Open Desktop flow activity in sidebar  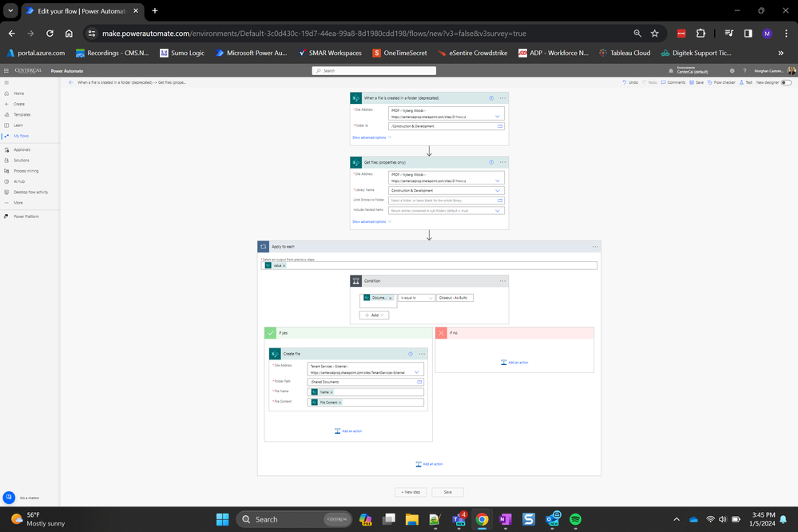click(x=30, y=192)
